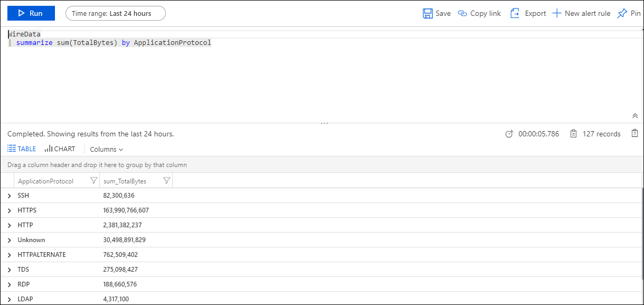
Task: Select the value 82,300,636
Action: 119,196
